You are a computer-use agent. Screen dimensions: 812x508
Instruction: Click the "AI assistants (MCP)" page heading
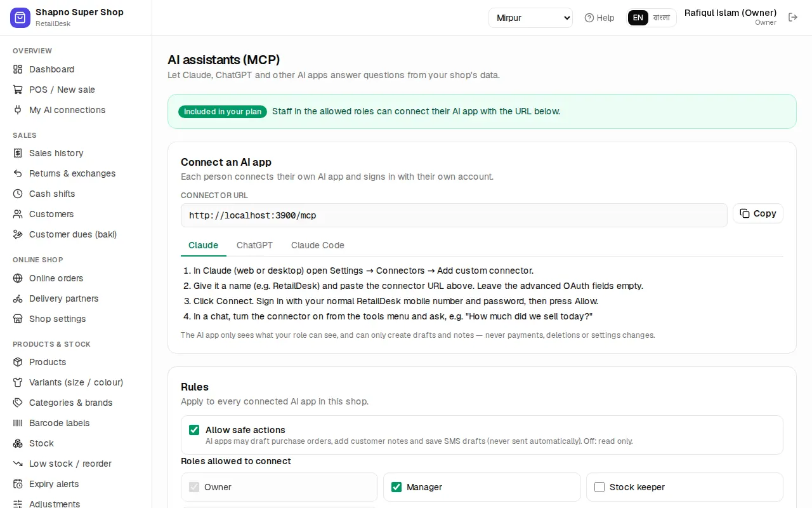point(224,60)
